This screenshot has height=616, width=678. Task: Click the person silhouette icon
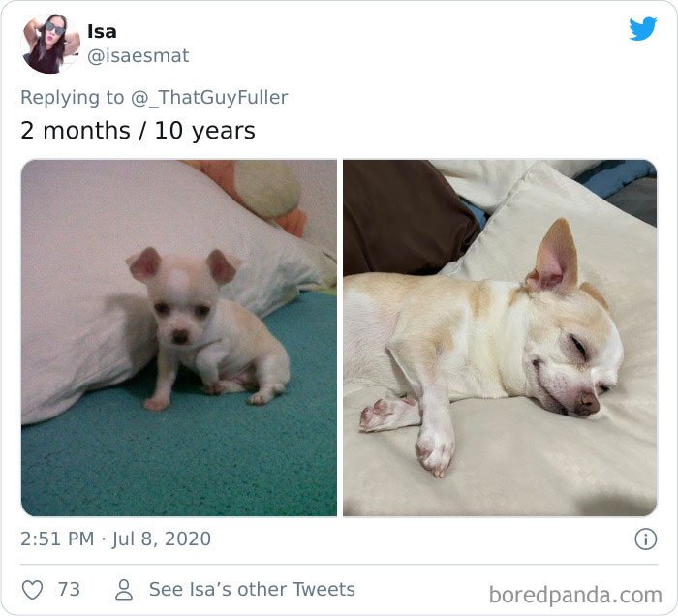(x=124, y=590)
